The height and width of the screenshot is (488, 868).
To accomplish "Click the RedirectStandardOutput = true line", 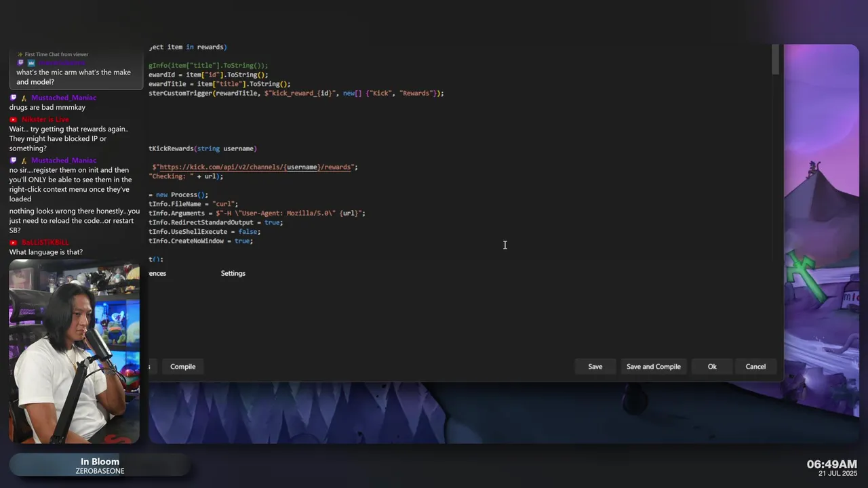I will coord(216,222).
